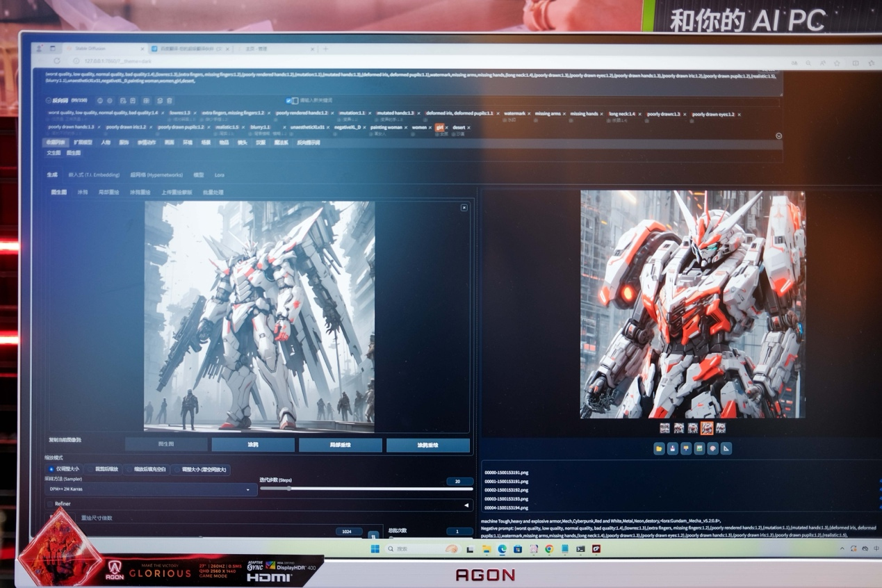Click the refresh icon beside 反向词 counter
This screenshot has width=882, height=588.
[100, 99]
